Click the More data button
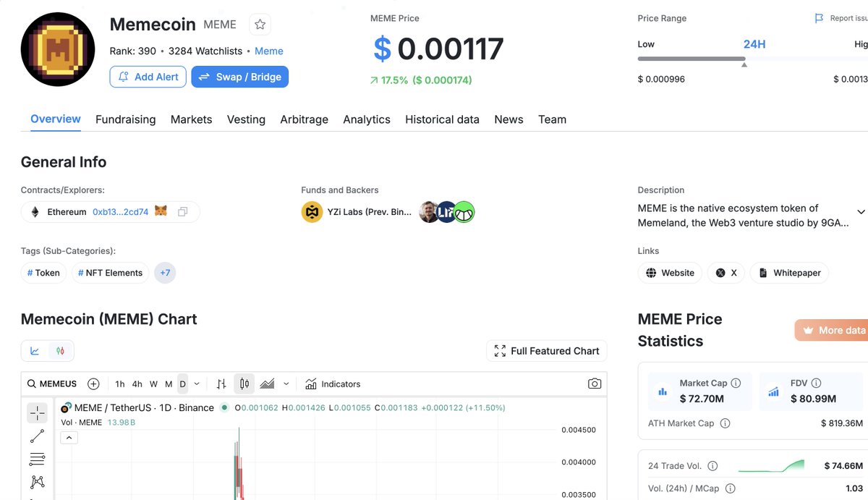 (832, 330)
